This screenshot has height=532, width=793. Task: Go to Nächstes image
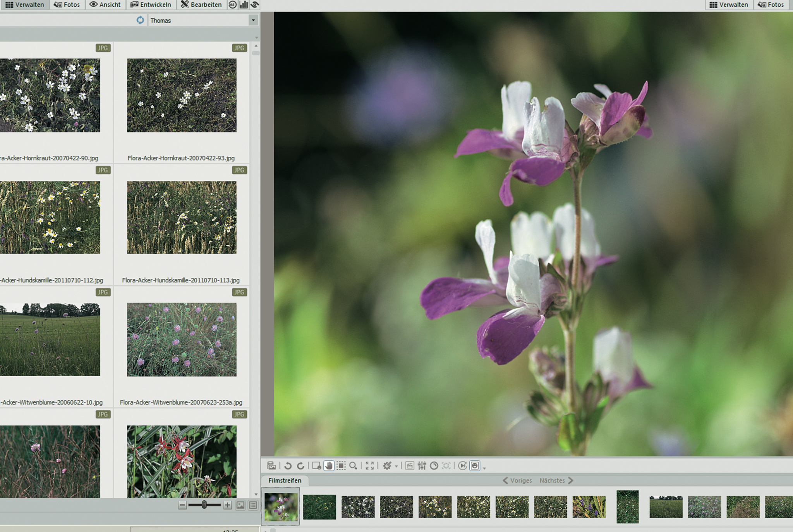[x=556, y=481]
